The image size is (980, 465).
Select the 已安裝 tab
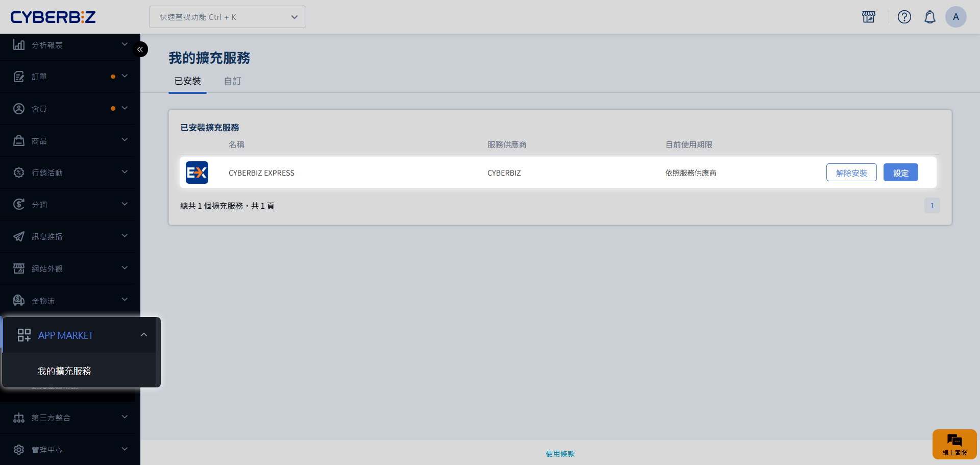(187, 81)
